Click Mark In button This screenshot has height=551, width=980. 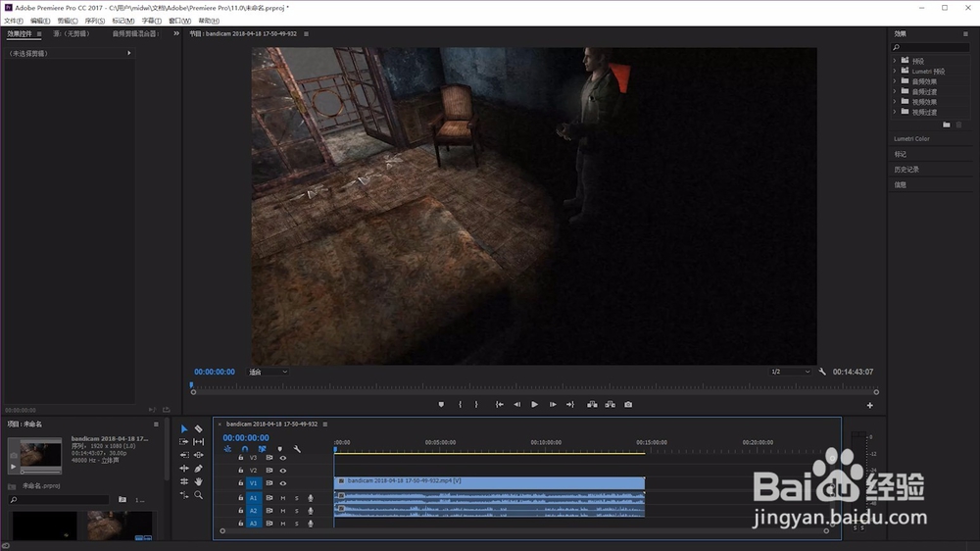pyautogui.click(x=460, y=405)
